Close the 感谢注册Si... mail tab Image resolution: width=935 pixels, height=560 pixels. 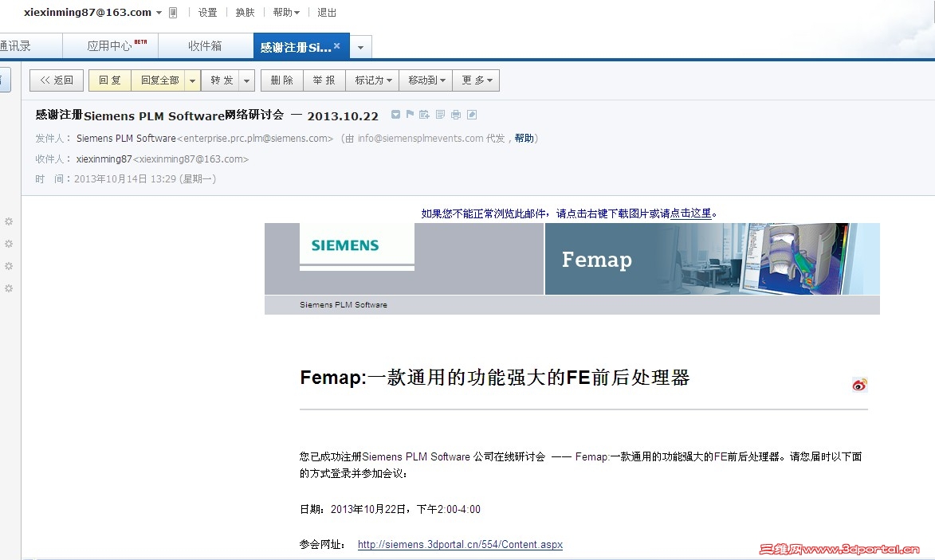[337, 46]
